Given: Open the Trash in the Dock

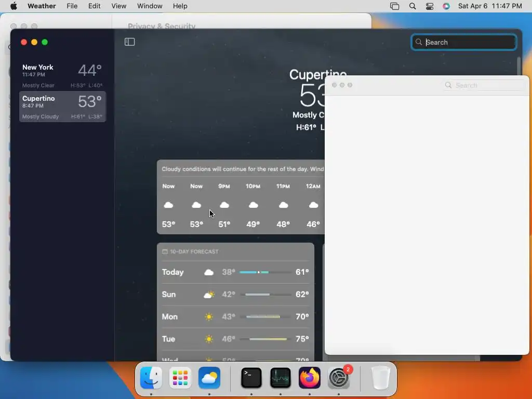Looking at the screenshot, I should (380, 378).
